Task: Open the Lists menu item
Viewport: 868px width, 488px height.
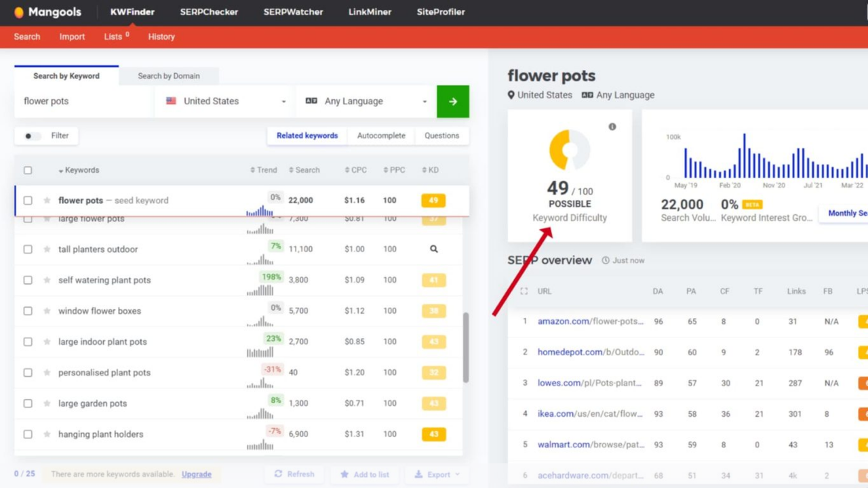Action: (116, 37)
